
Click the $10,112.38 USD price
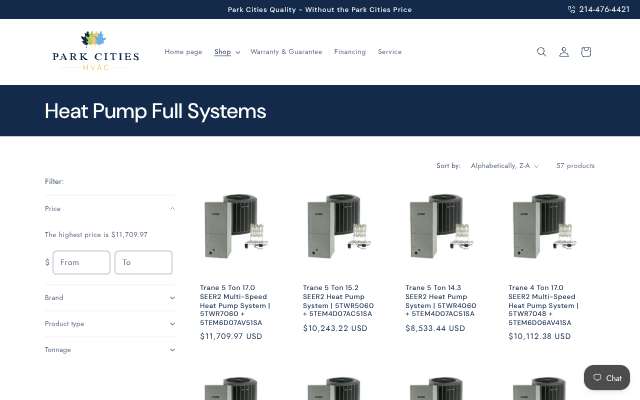click(540, 336)
